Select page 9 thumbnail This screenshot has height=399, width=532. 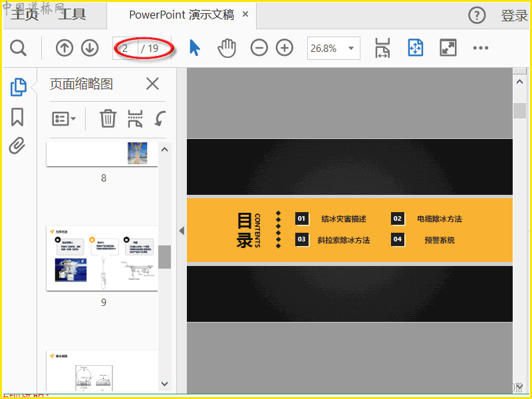click(x=102, y=258)
